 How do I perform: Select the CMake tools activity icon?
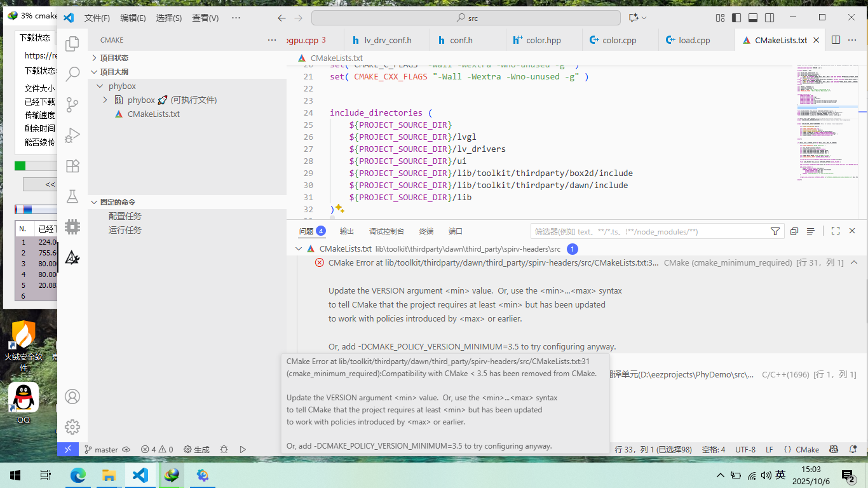tap(72, 257)
